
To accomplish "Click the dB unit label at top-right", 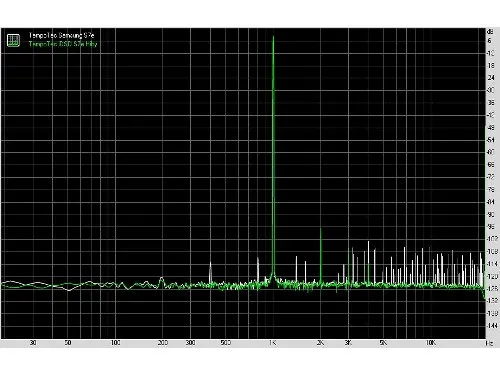I will tap(490, 32).
